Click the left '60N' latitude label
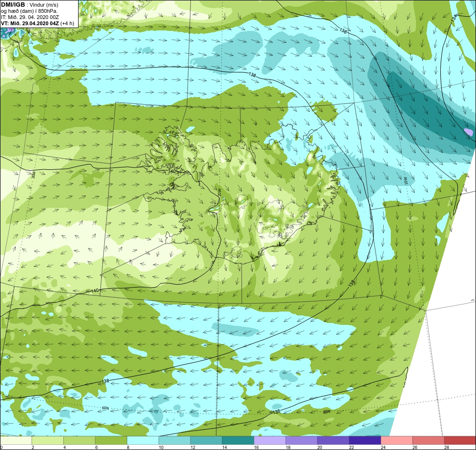The height and width of the screenshot is (450, 476). coord(105,409)
